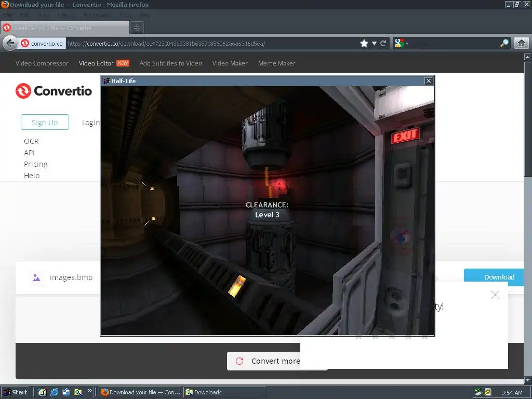The width and height of the screenshot is (532, 399).
Task: Open the Tools menu
Action: [x=125, y=15]
